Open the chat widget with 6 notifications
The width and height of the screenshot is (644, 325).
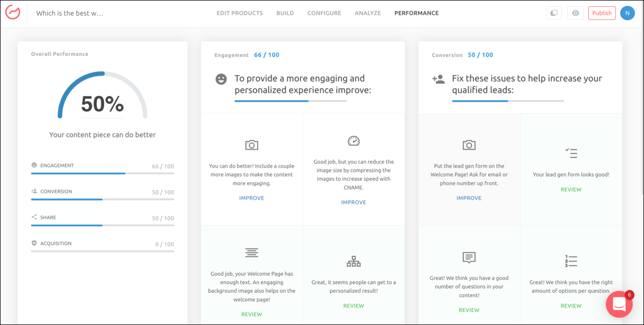pyautogui.click(x=619, y=304)
